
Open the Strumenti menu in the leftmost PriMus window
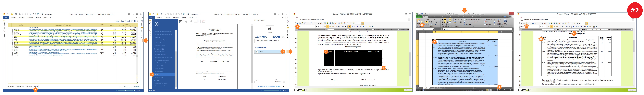30,18
